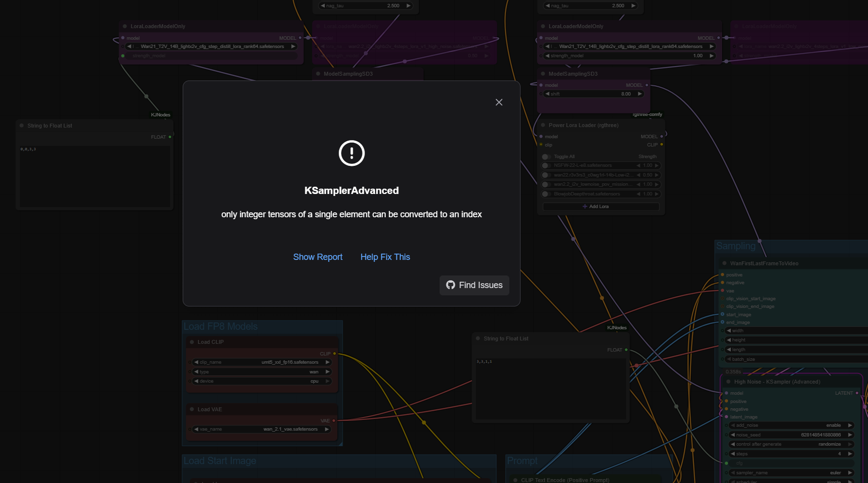Click the LATENT output slot of High Noise KSampler
Image resolution: width=868 pixels, height=483 pixels.
click(857, 393)
